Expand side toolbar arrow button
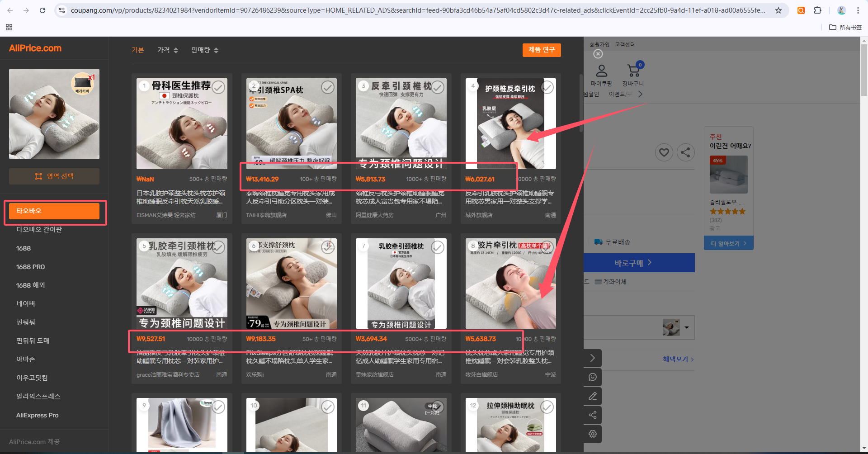 pos(592,358)
